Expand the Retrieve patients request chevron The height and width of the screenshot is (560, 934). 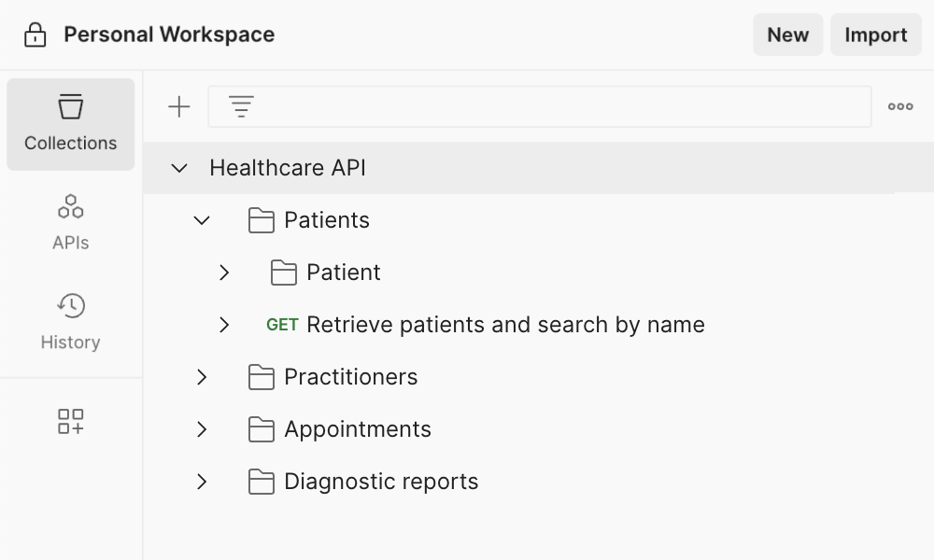[x=224, y=325]
